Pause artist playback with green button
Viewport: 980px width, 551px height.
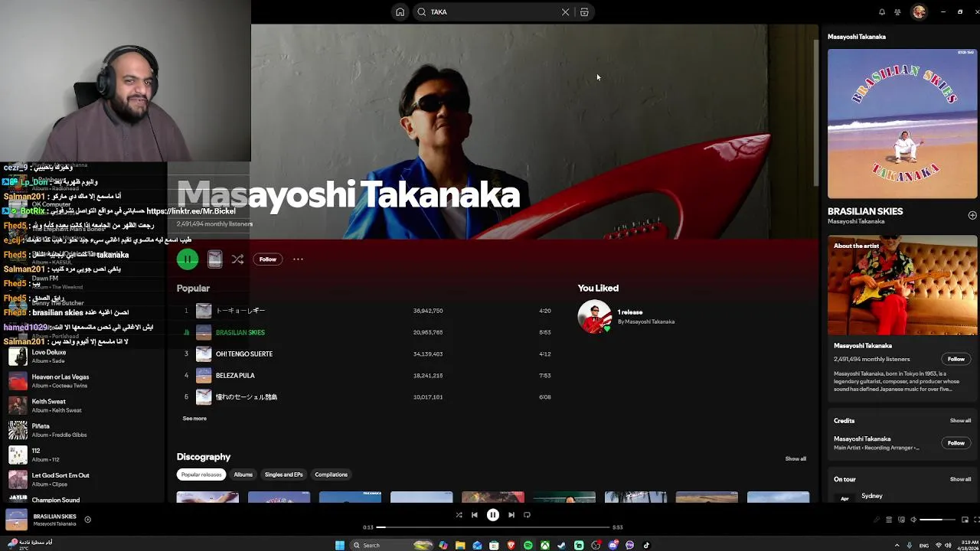188,259
